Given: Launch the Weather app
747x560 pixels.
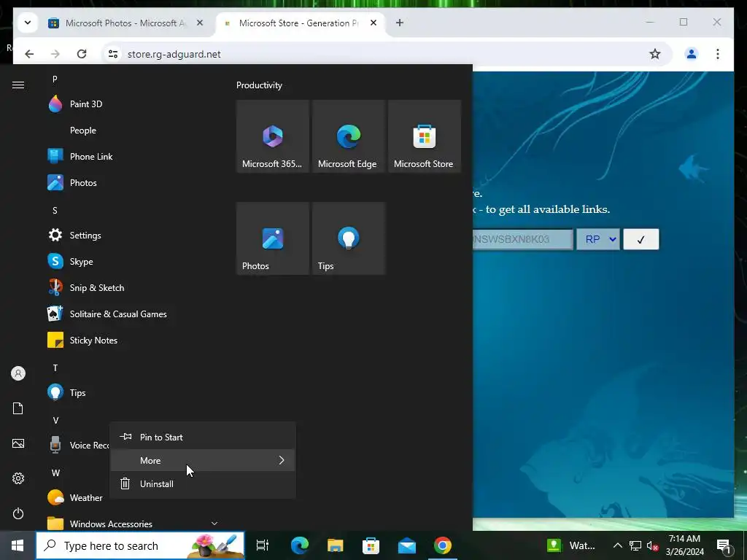Looking at the screenshot, I should [x=77, y=497].
